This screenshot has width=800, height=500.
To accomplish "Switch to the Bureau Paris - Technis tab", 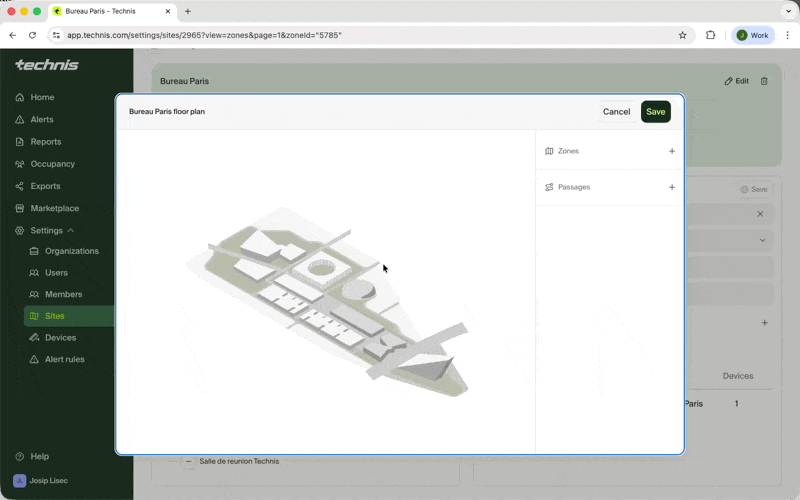I will (x=110, y=11).
